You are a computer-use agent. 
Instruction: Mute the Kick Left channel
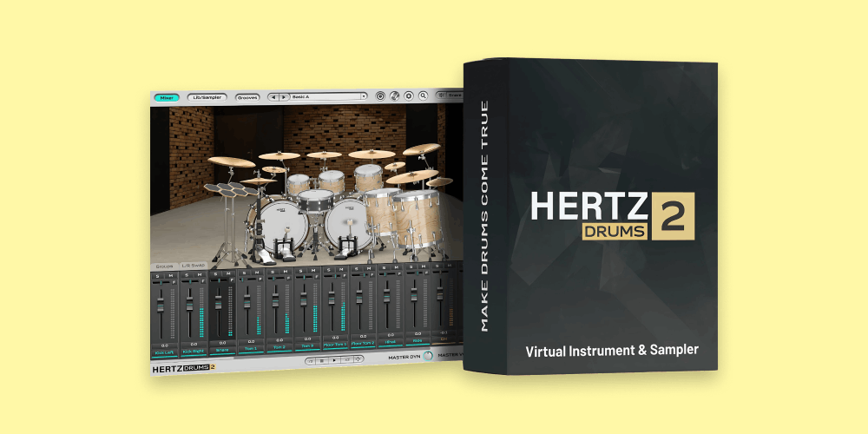(x=170, y=276)
